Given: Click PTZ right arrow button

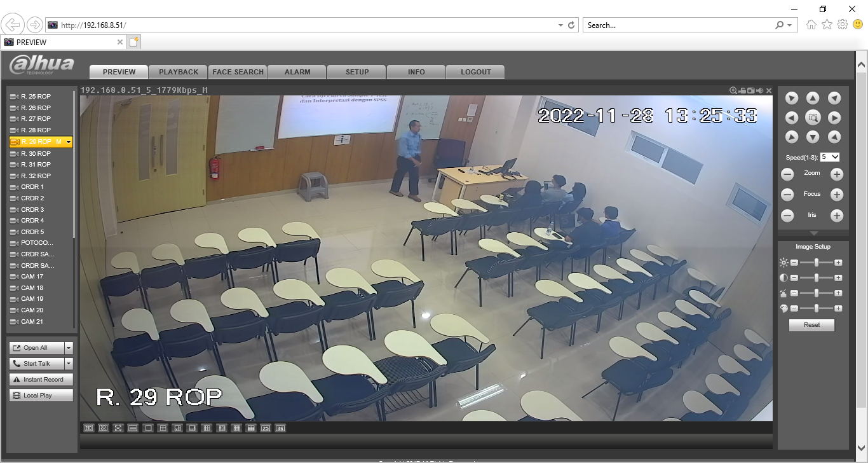Looking at the screenshot, I should [x=834, y=118].
